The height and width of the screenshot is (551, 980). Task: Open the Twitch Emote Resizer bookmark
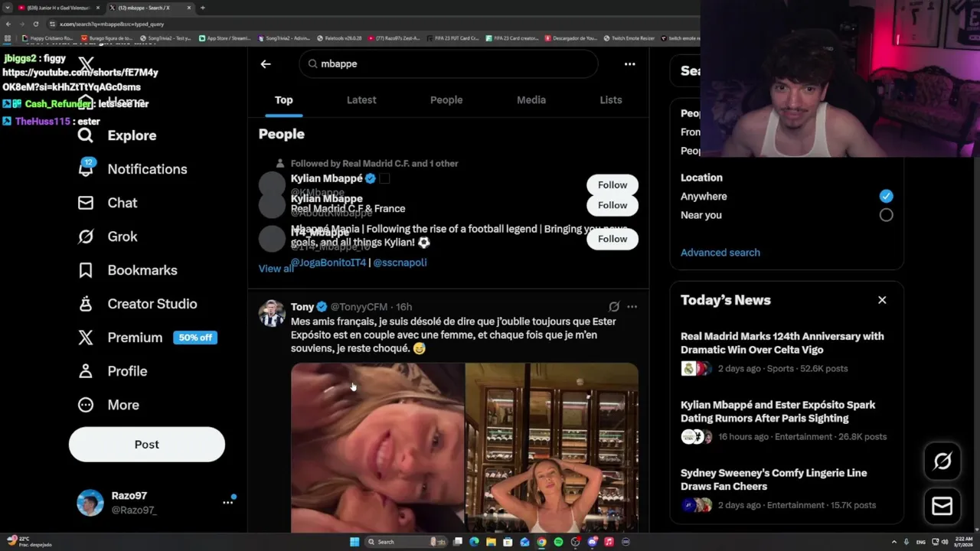[629, 38]
